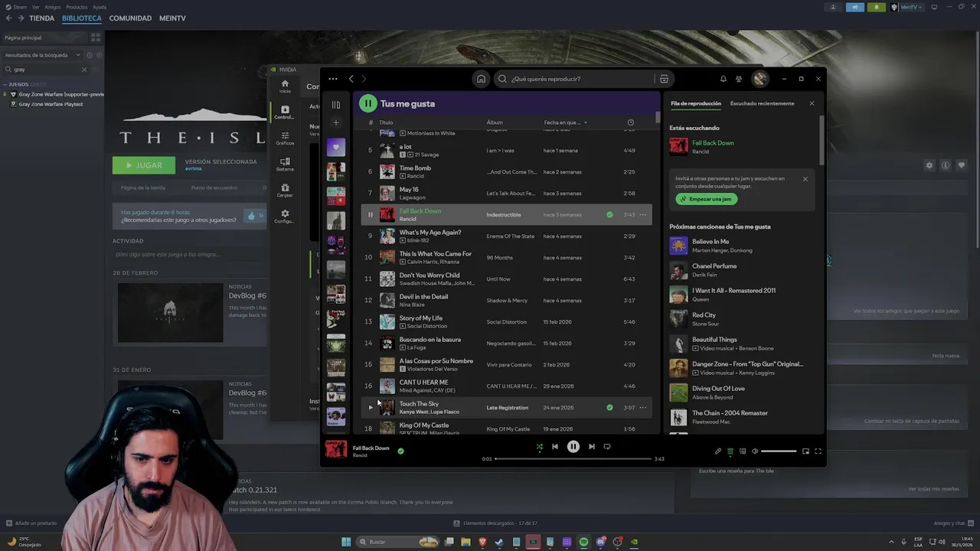Sort by the Título column header

[386, 122]
